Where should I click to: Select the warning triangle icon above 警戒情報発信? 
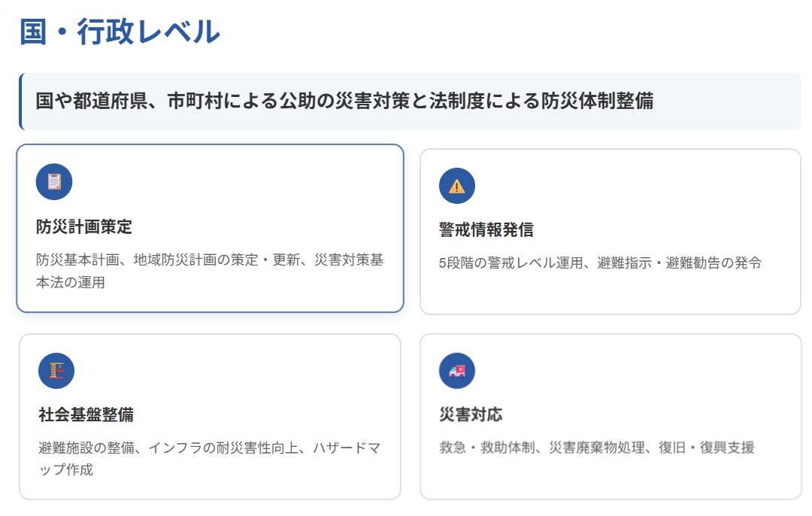tap(456, 186)
